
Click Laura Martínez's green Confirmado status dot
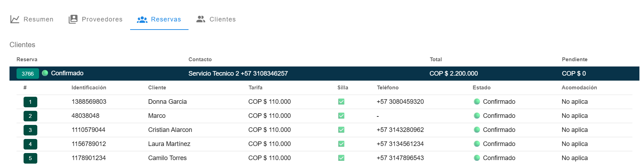click(x=477, y=144)
